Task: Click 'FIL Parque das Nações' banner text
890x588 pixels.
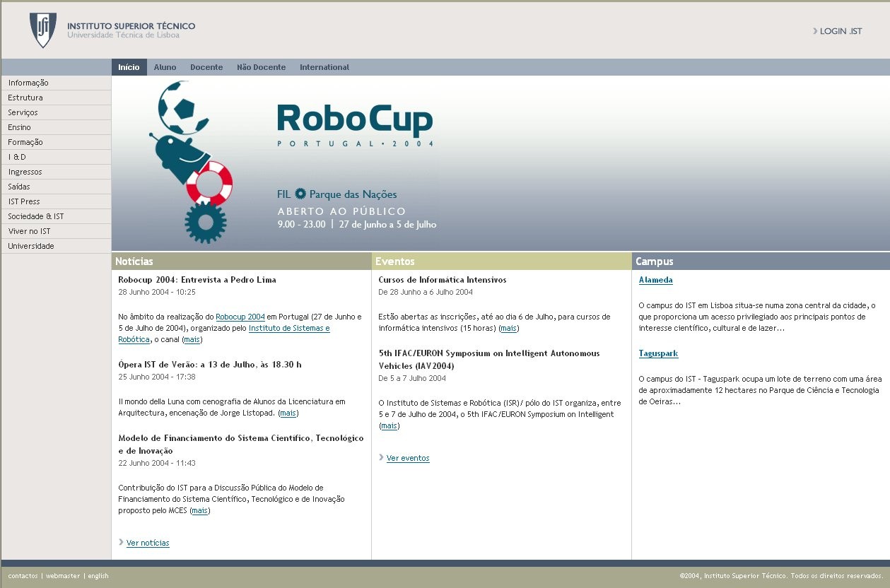Action: [337, 194]
